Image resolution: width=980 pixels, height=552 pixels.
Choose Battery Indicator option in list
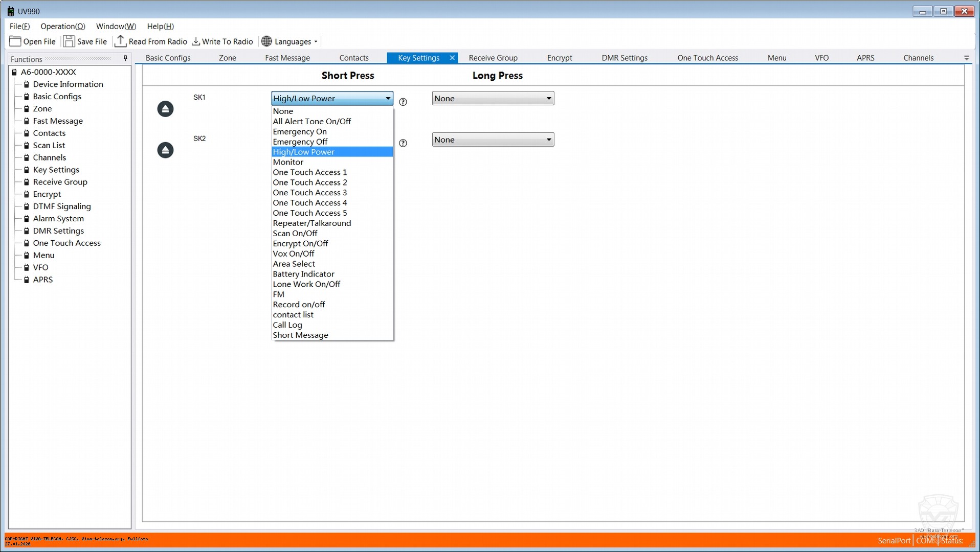303,274
